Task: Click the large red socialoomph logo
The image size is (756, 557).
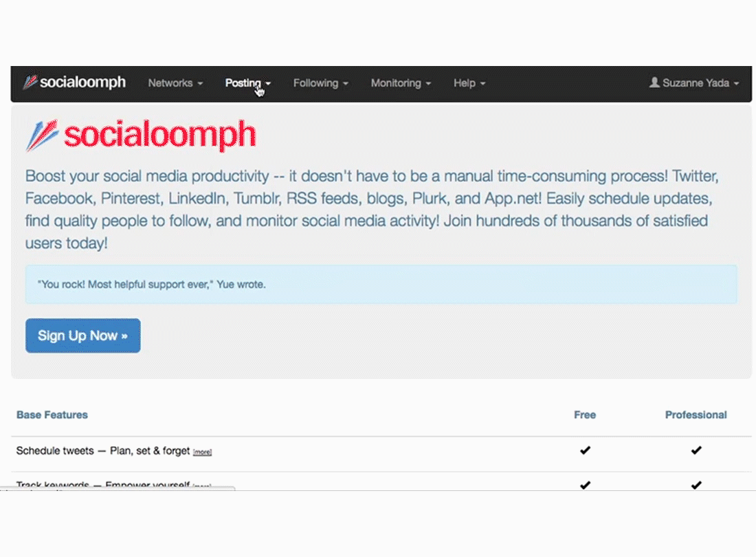Action: tap(140, 135)
